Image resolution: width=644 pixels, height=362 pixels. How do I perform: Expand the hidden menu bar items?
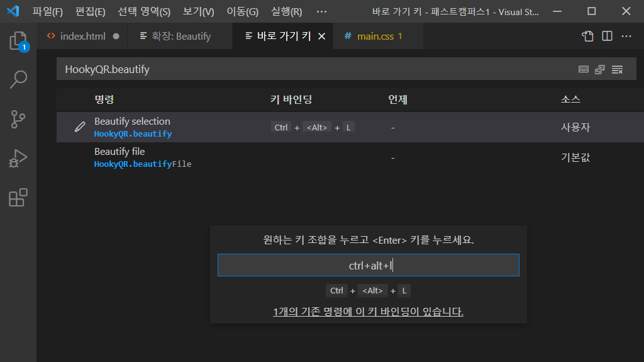[x=321, y=11]
